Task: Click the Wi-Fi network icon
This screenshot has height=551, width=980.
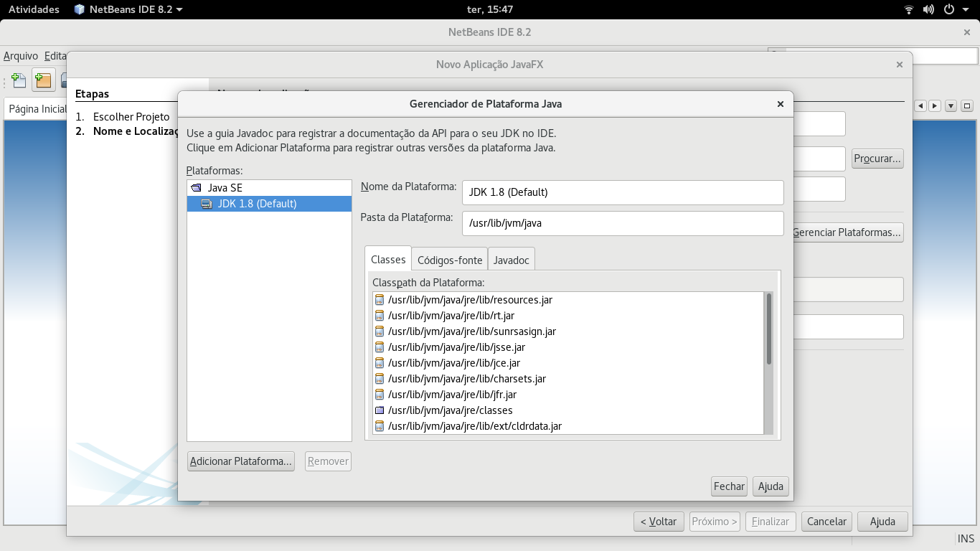Action: click(909, 9)
